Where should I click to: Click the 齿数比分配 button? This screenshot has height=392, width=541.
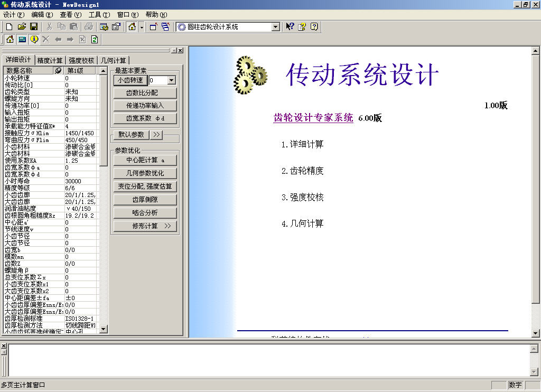click(x=145, y=93)
